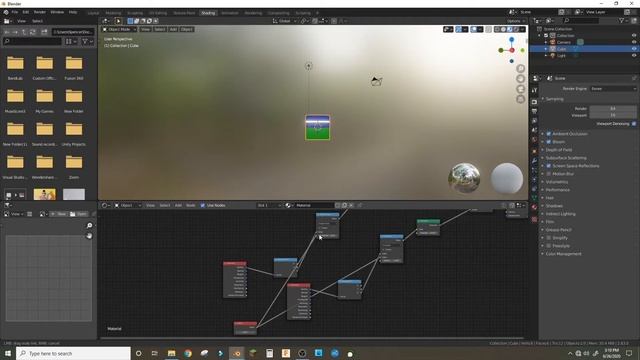Disable Ambient Occlusion checkbox
Viewport: 640px width, 360px height.
coord(549,134)
